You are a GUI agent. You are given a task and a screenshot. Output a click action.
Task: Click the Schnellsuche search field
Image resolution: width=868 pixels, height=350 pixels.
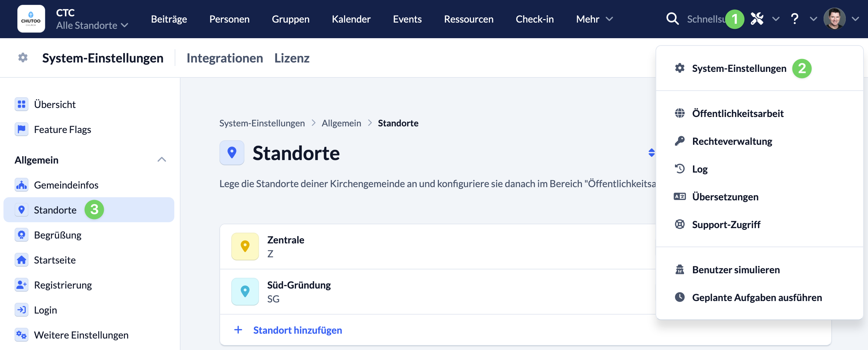[x=705, y=19]
